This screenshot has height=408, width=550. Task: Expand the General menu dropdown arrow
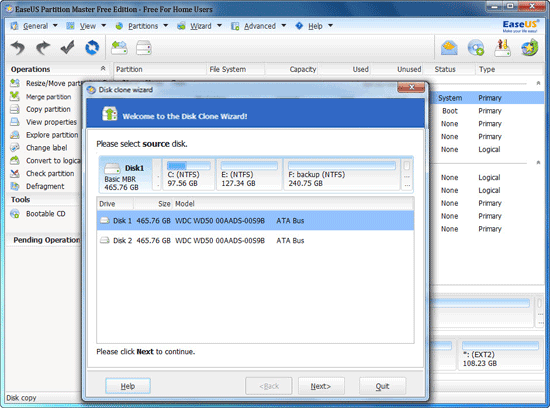coord(55,26)
